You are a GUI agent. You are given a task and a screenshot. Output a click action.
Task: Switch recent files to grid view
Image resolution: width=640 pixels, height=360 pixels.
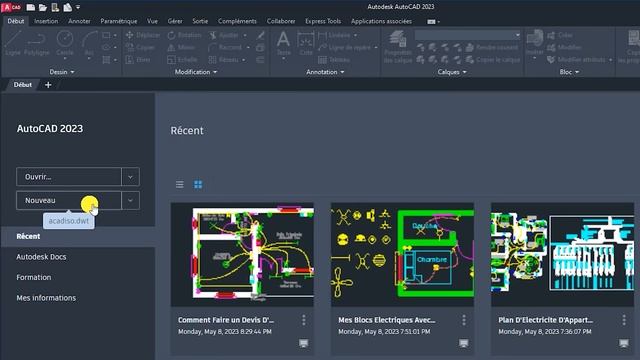[x=198, y=184]
